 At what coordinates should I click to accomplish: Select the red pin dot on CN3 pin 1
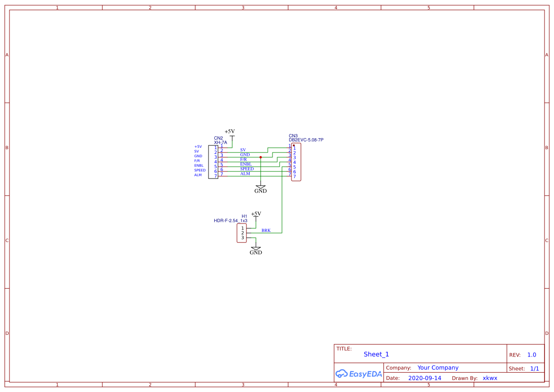click(x=294, y=145)
